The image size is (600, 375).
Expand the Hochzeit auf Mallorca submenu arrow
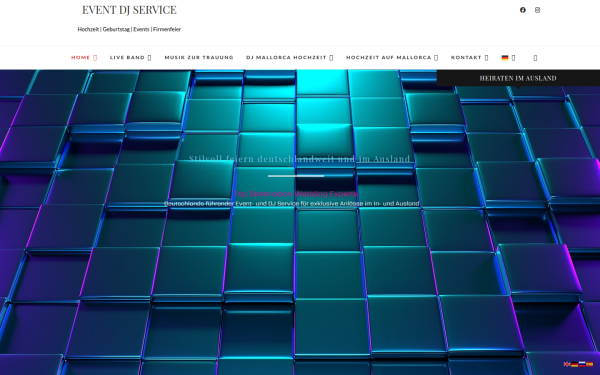coord(436,58)
